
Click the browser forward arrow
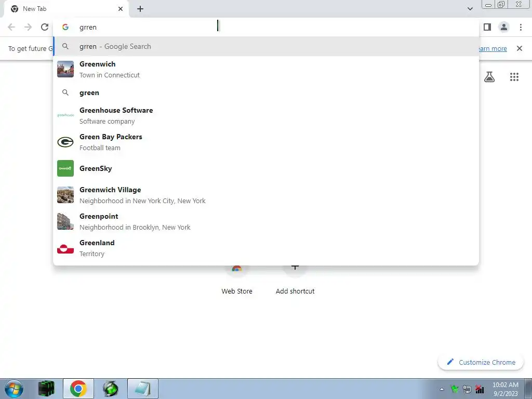(28, 27)
